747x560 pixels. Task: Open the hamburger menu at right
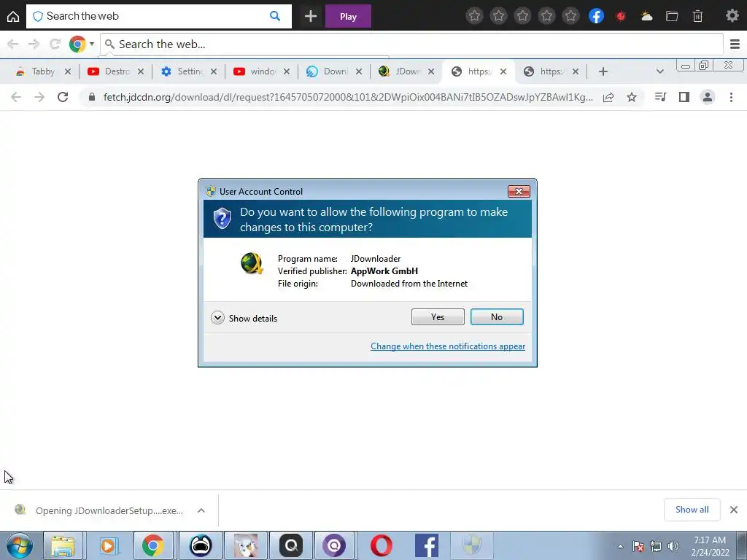pos(735,44)
